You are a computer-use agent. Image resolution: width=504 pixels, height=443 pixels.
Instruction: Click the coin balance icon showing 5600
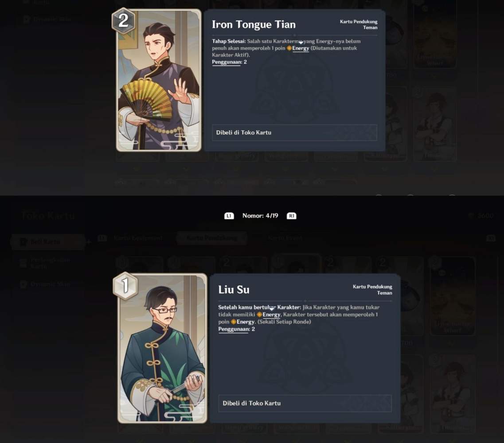click(471, 216)
